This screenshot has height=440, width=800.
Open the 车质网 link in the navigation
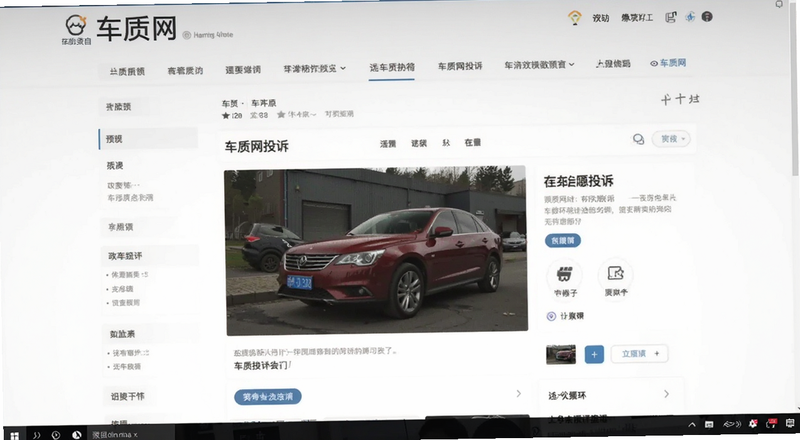pos(672,63)
